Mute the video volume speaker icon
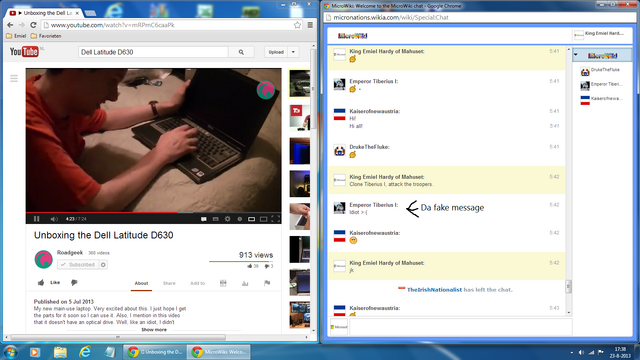Image resolution: width=640 pixels, height=360 pixels. [54, 219]
